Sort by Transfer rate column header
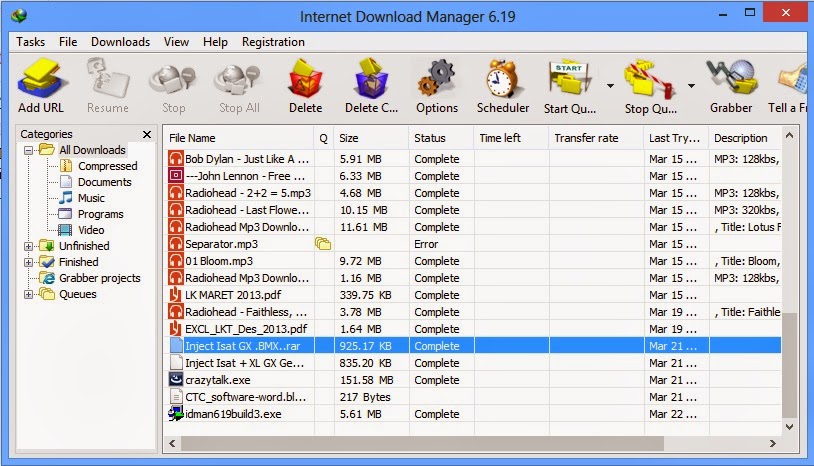 tap(596, 138)
